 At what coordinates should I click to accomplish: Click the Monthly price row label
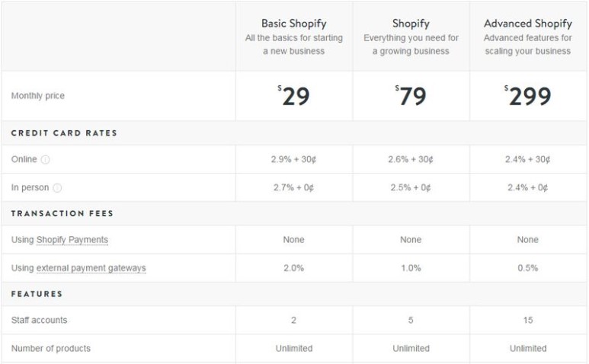[38, 96]
